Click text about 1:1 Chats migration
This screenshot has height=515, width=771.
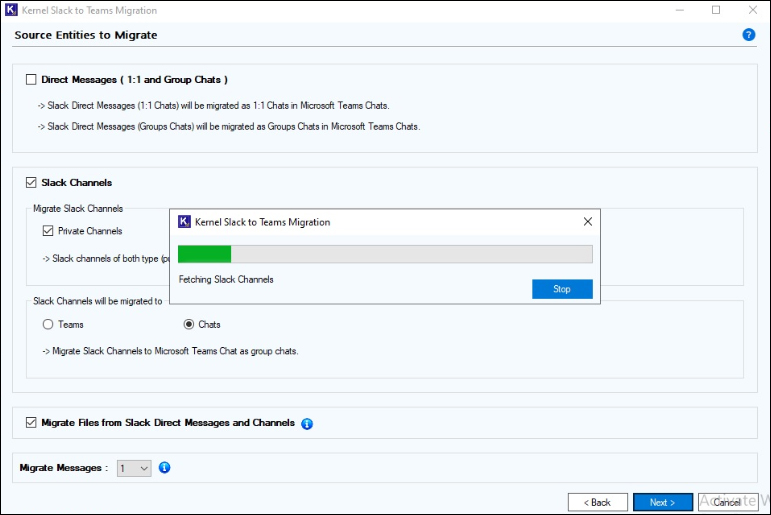pos(214,106)
